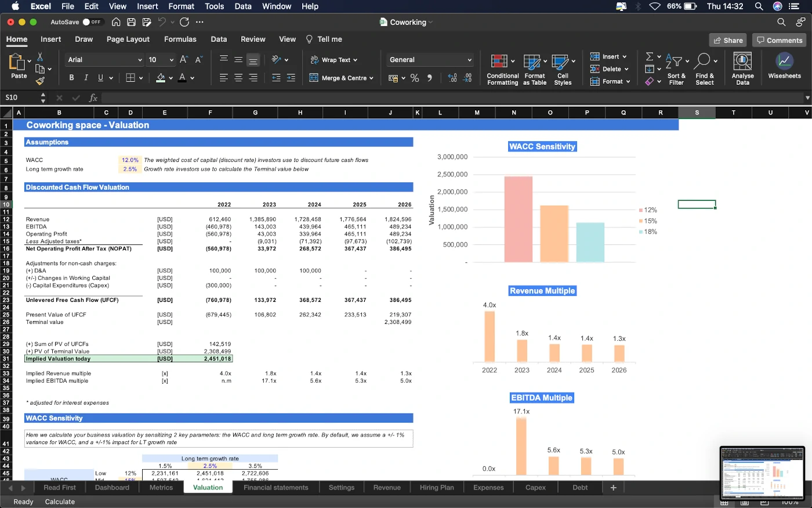
Task: Click the Save icon in title bar
Action: point(132,22)
